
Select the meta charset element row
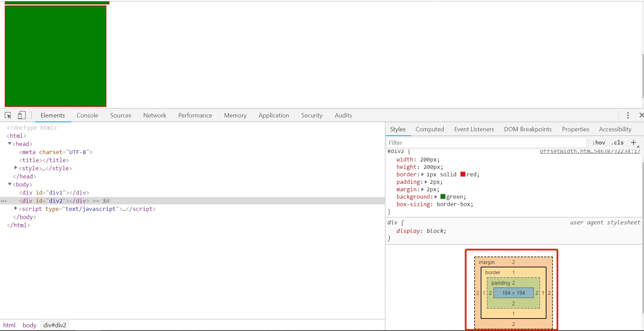click(x=192, y=152)
